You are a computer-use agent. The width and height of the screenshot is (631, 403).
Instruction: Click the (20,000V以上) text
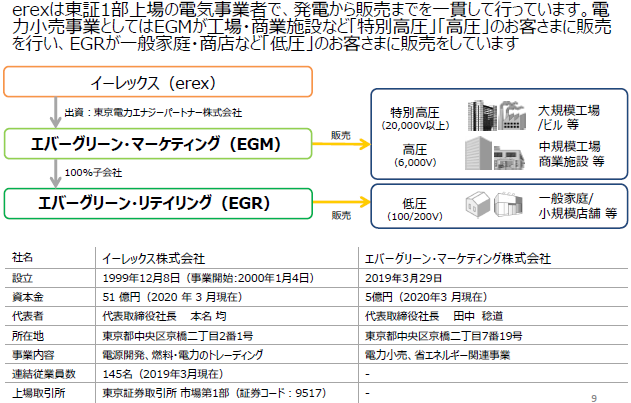click(415, 126)
